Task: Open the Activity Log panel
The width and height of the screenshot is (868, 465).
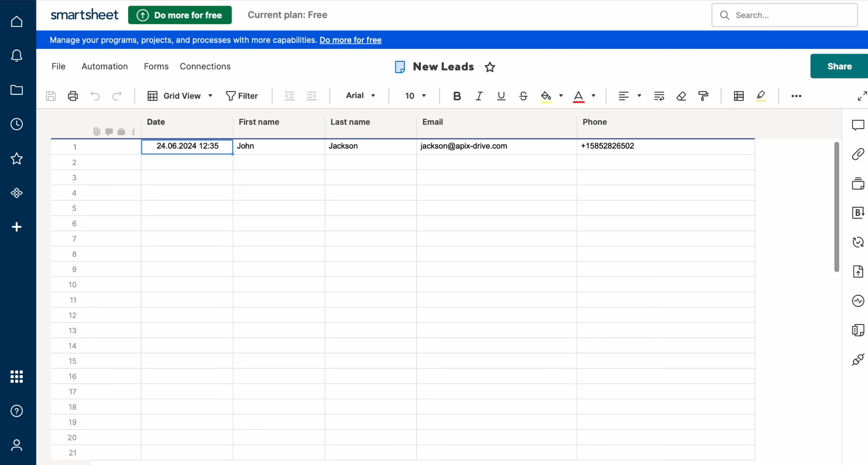Action: [x=858, y=301]
